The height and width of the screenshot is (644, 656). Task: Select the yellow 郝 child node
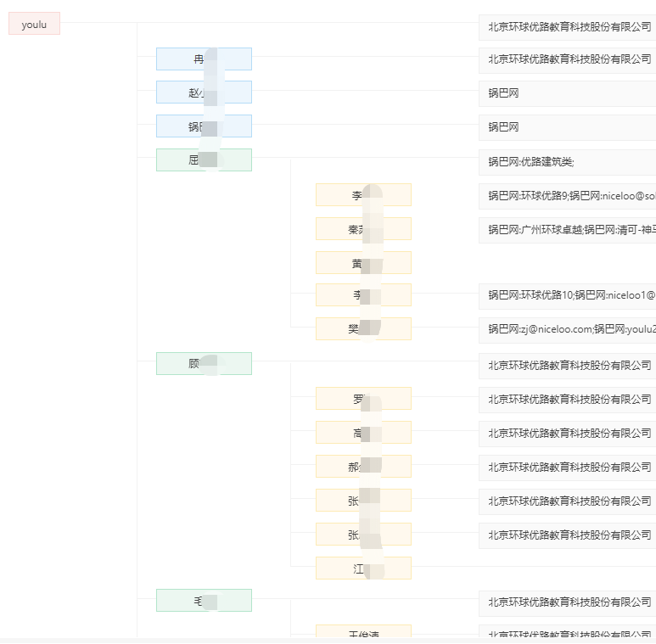(x=362, y=467)
